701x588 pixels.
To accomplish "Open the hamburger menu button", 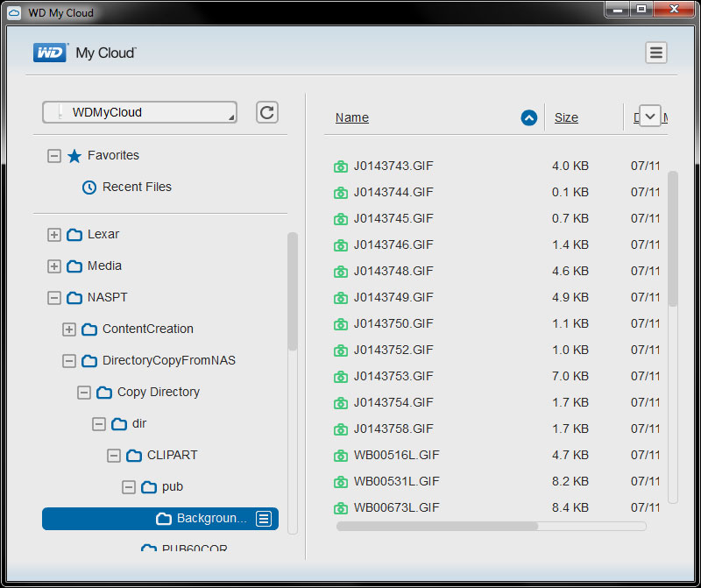I will [x=655, y=53].
